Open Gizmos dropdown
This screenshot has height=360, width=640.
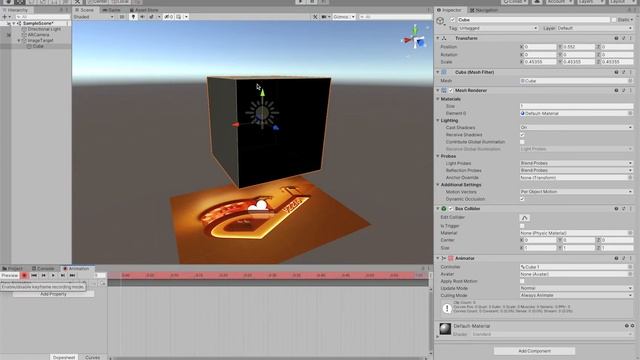coord(344,17)
